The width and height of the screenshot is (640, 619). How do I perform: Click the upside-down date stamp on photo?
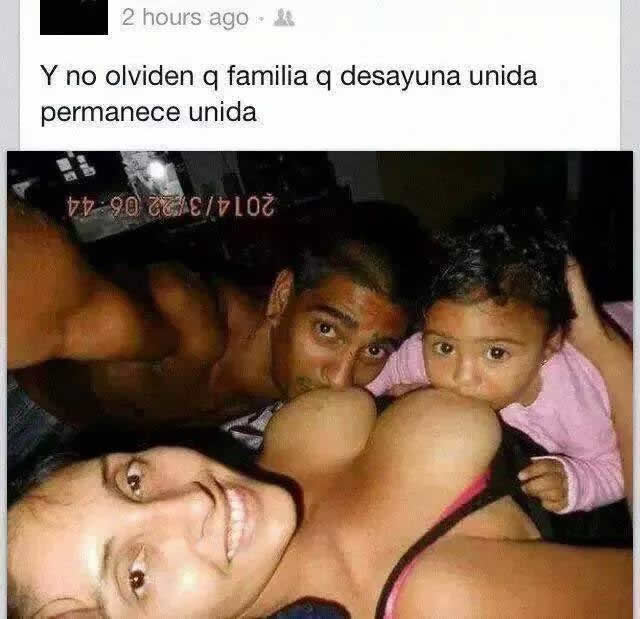pyautogui.click(x=170, y=206)
